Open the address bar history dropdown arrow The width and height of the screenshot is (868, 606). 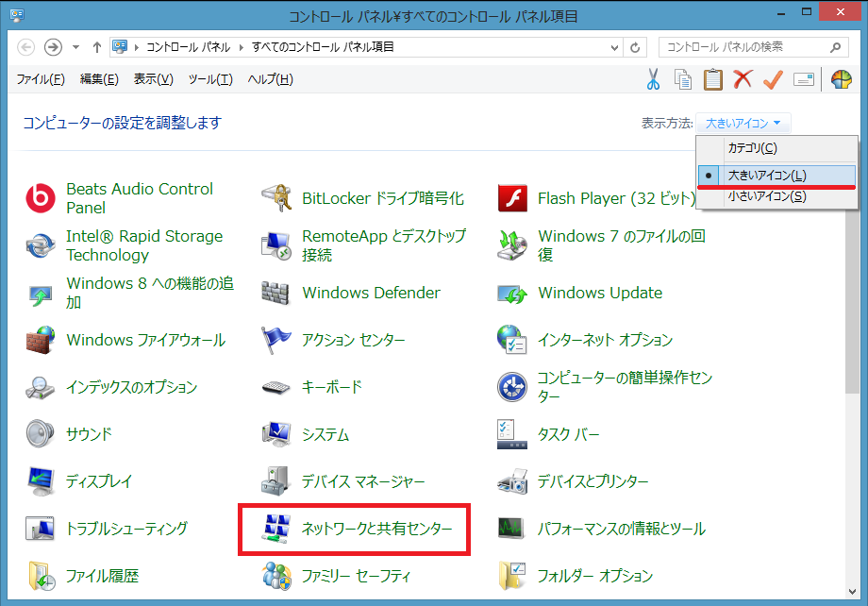click(x=616, y=47)
